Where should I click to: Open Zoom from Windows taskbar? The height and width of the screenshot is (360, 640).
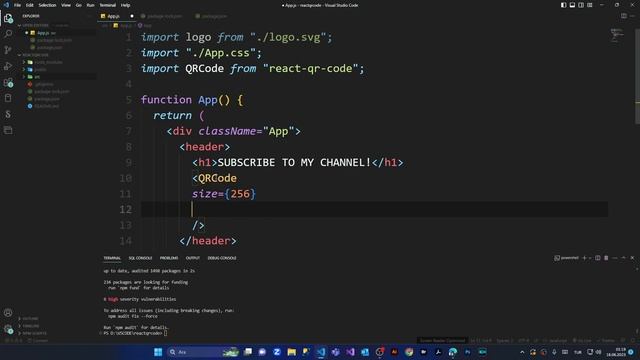click(277, 352)
